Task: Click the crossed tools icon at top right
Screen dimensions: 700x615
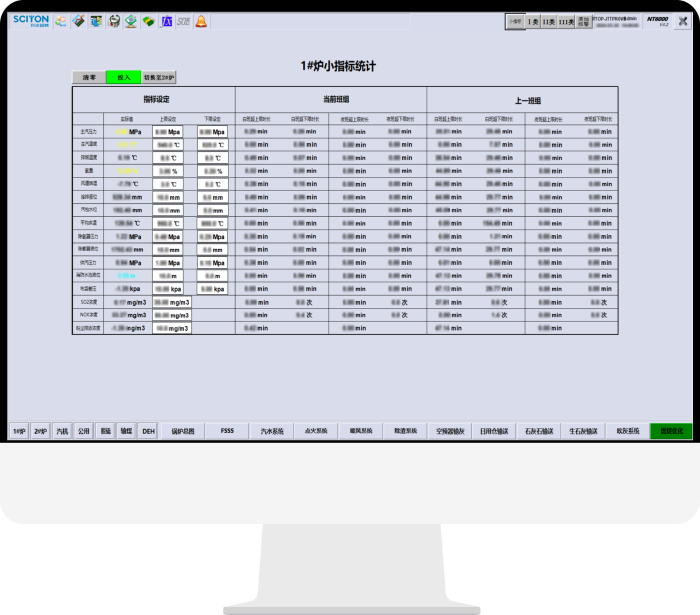Action: pyautogui.click(x=682, y=21)
